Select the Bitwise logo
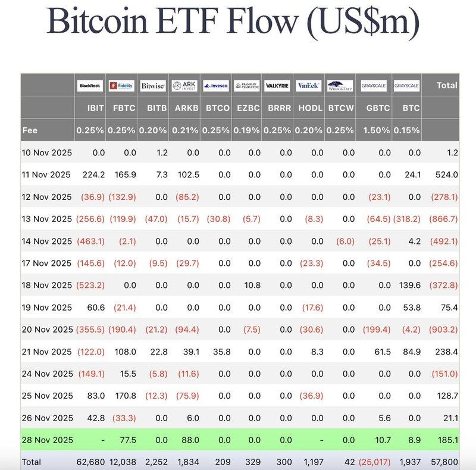 tap(153, 86)
